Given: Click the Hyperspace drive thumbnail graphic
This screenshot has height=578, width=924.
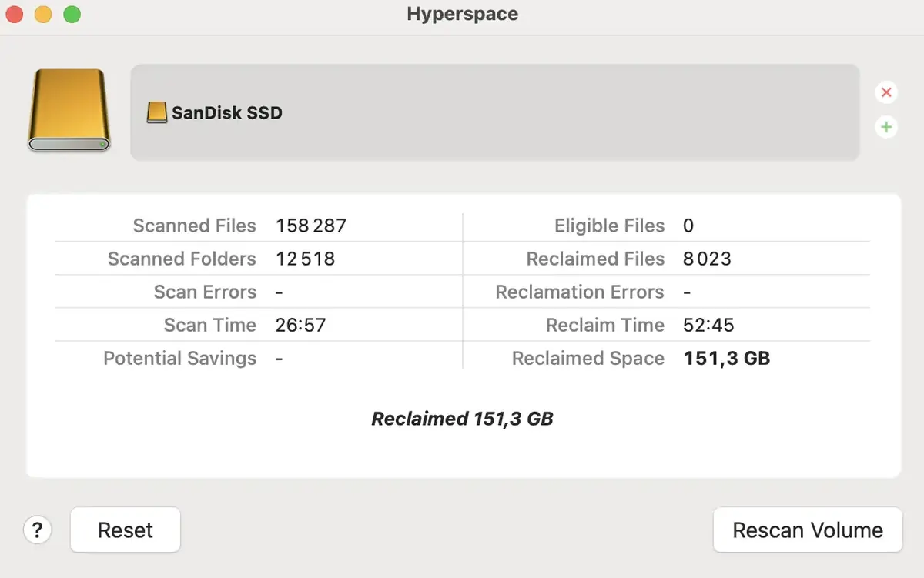Looking at the screenshot, I should point(69,110).
